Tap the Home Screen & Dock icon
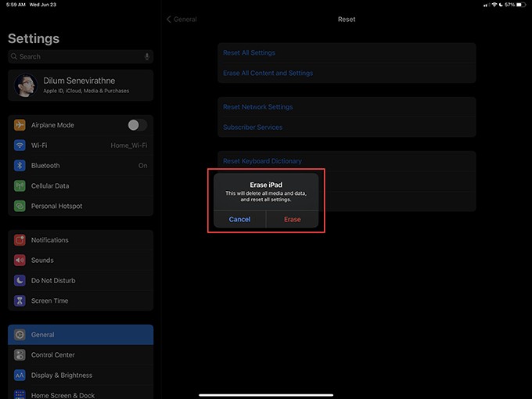 (20, 394)
